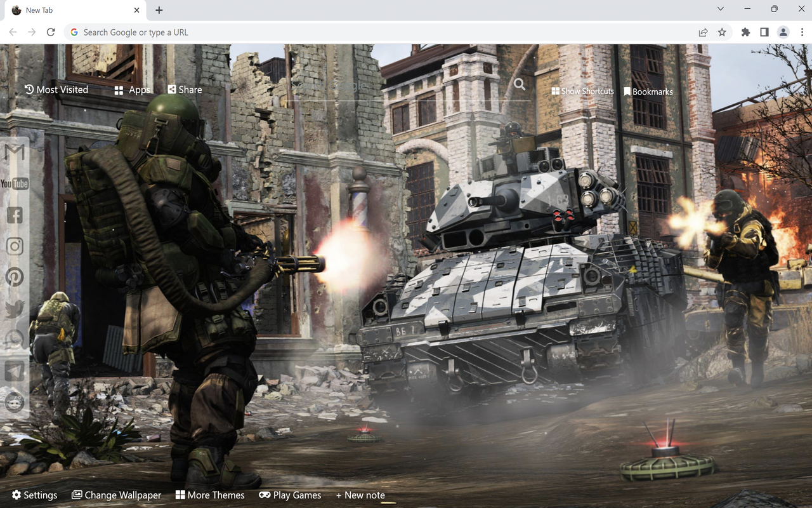
Task: Select the New Tab tab
Action: coord(75,10)
